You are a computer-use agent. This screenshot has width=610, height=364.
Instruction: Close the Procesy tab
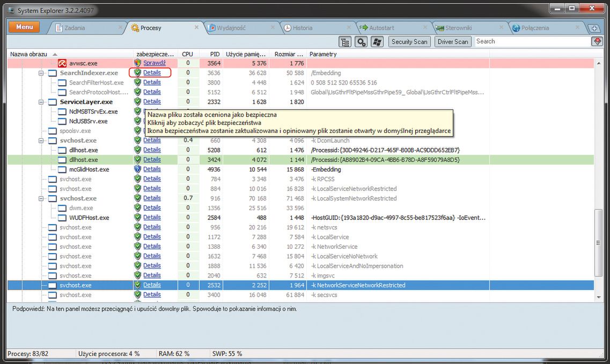tap(196, 27)
